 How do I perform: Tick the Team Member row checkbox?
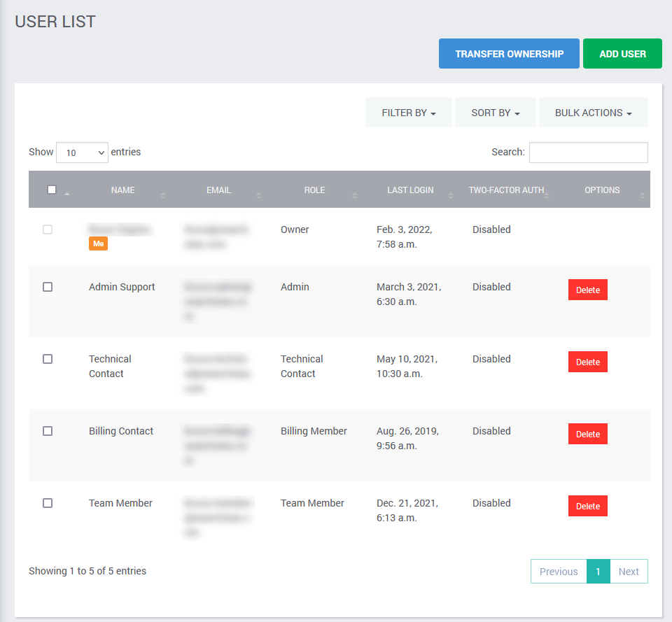pyautogui.click(x=48, y=503)
